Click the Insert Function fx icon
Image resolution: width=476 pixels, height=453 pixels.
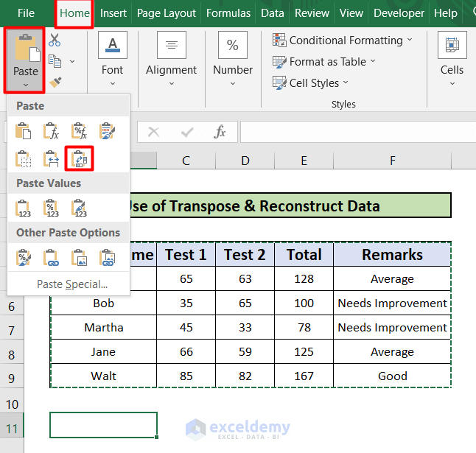coord(220,132)
